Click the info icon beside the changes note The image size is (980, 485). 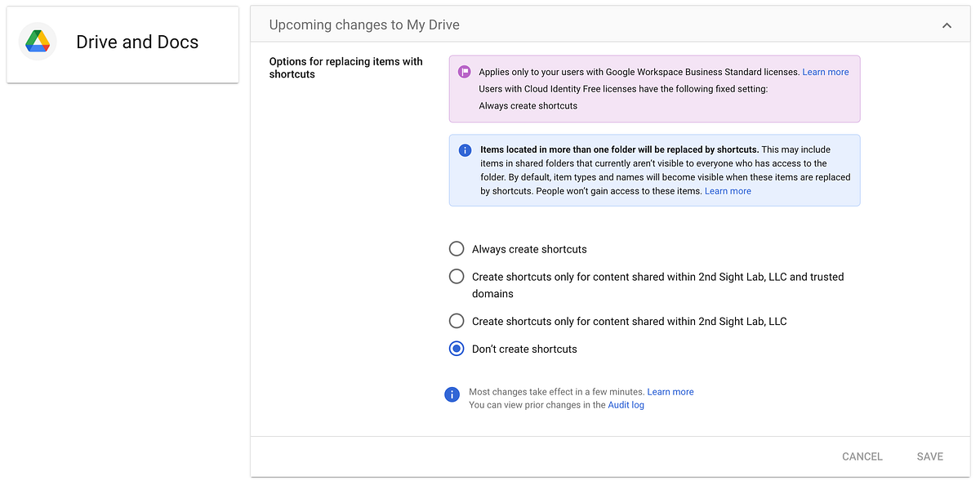(452, 394)
